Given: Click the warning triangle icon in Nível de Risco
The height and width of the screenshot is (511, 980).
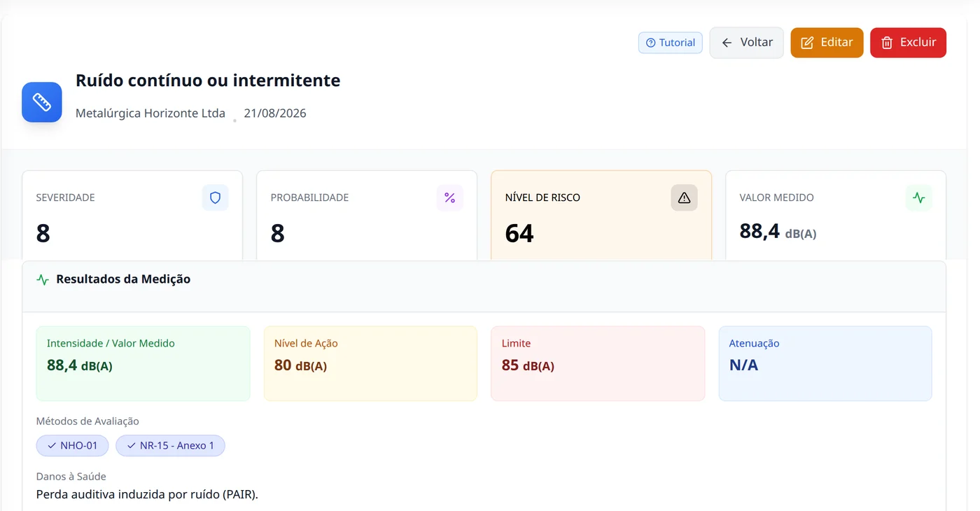Looking at the screenshot, I should (684, 198).
